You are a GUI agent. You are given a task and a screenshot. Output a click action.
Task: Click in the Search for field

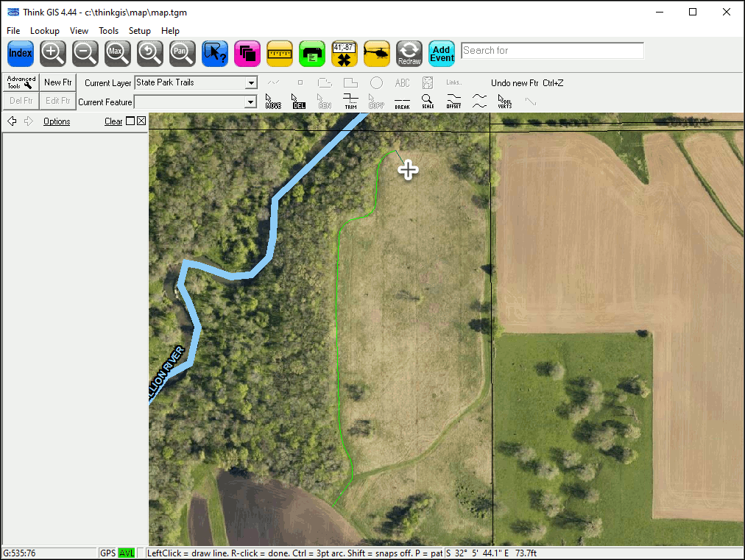pyautogui.click(x=552, y=51)
